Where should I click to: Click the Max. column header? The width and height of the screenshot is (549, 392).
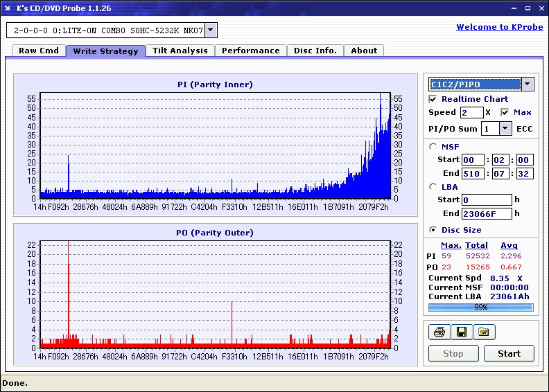click(451, 245)
